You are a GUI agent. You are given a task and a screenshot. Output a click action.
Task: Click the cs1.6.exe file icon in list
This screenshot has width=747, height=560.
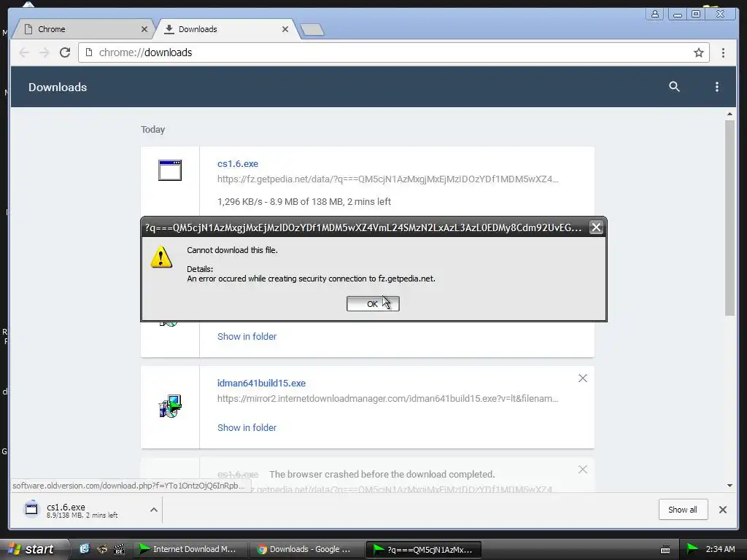[x=170, y=171]
